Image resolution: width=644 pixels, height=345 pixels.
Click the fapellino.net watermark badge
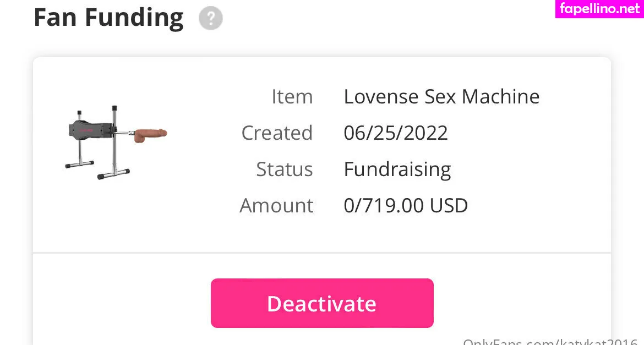click(x=599, y=9)
